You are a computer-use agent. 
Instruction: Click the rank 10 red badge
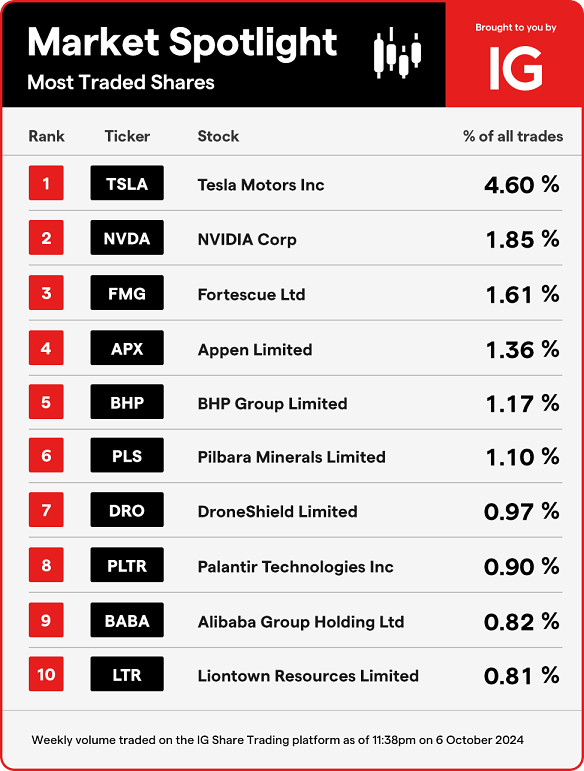click(46, 674)
